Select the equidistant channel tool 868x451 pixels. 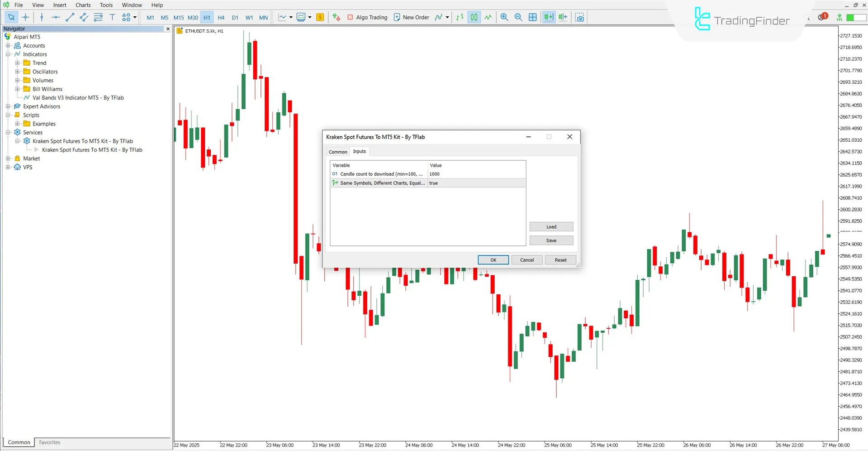click(84, 17)
